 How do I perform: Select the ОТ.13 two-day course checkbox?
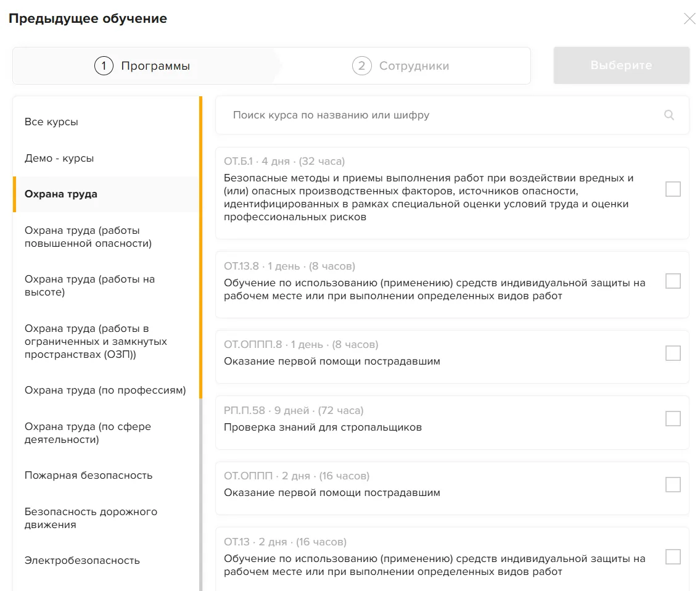pyautogui.click(x=673, y=556)
